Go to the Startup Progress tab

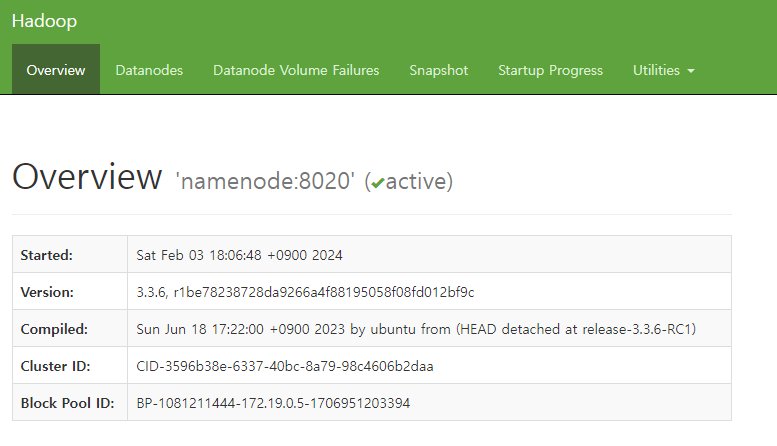550,70
